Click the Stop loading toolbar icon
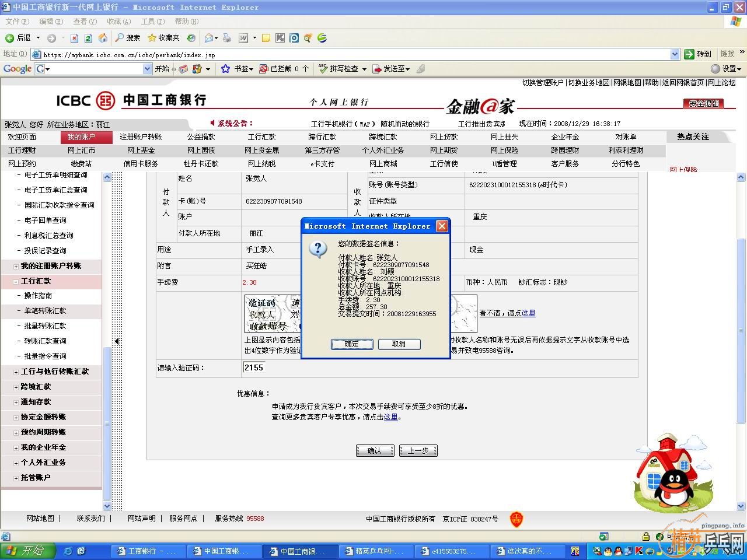Image resolution: width=747 pixels, height=560 pixels. click(74, 38)
